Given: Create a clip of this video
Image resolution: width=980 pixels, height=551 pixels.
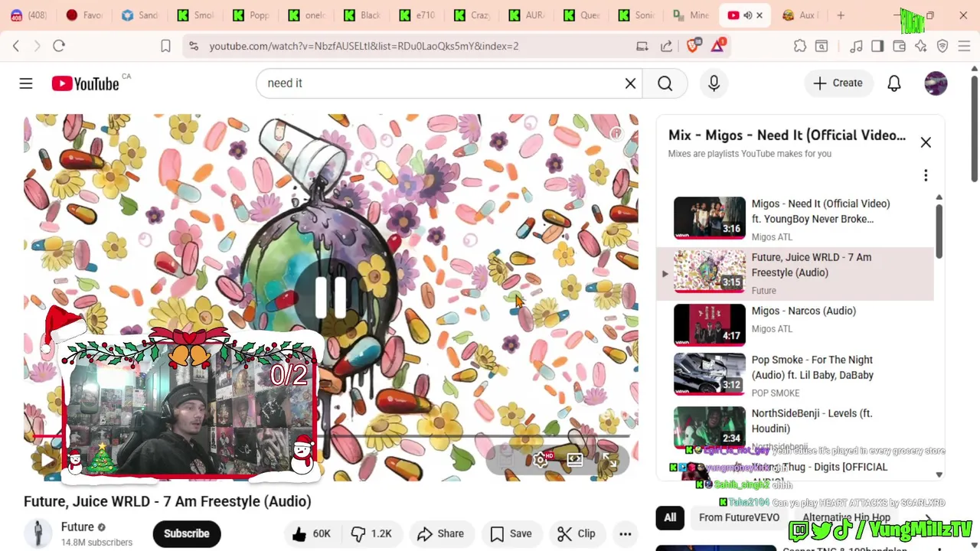Looking at the screenshot, I should pyautogui.click(x=577, y=533).
